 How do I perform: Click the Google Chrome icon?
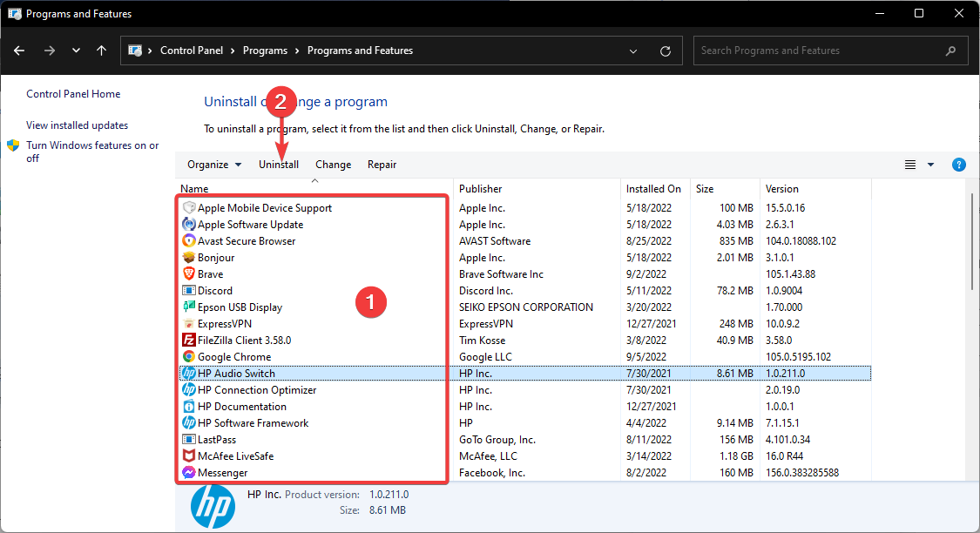pos(189,357)
